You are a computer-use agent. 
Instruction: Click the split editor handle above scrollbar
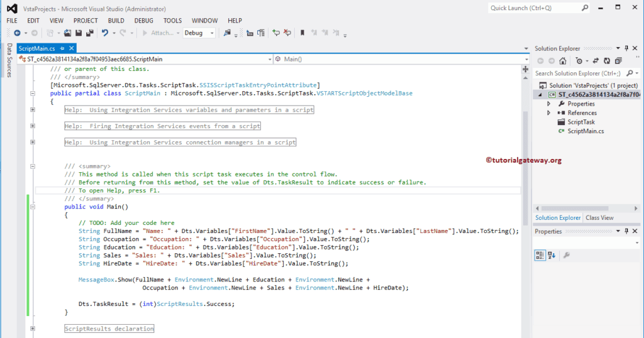pos(525,69)
